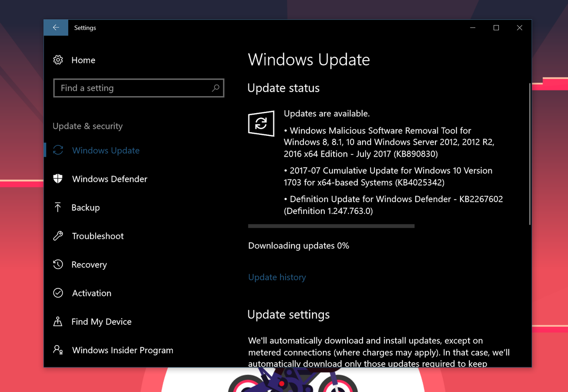This screenshot has height=392, width=568.
Task: Click the Home gear icon
Action: [57, 60]
